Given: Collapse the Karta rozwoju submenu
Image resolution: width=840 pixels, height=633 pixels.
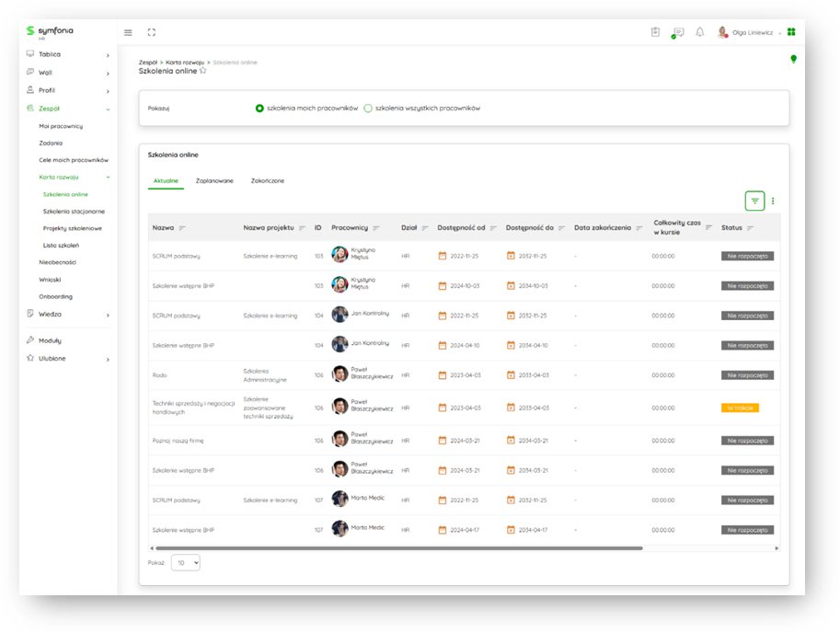Looking at the screenshot, I should (107, 177).
